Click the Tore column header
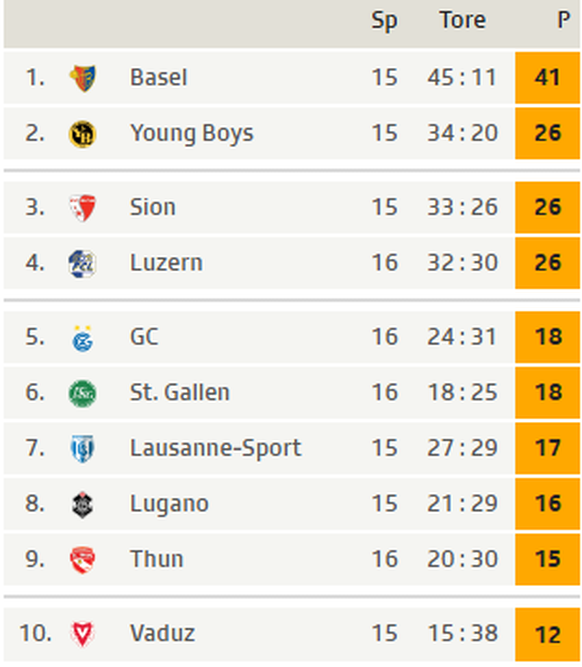Image resolution: width=582 pixels, height=667 pixels. click(462, 20)
